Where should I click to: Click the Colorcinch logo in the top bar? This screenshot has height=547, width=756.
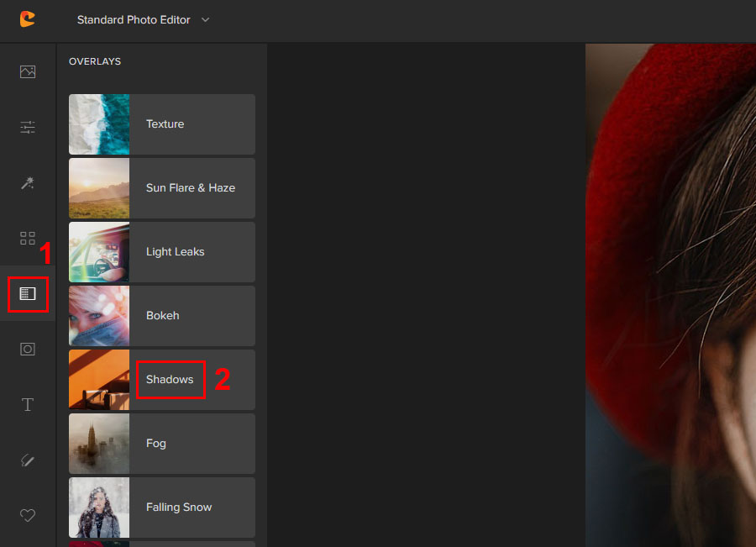pos(27,19)
